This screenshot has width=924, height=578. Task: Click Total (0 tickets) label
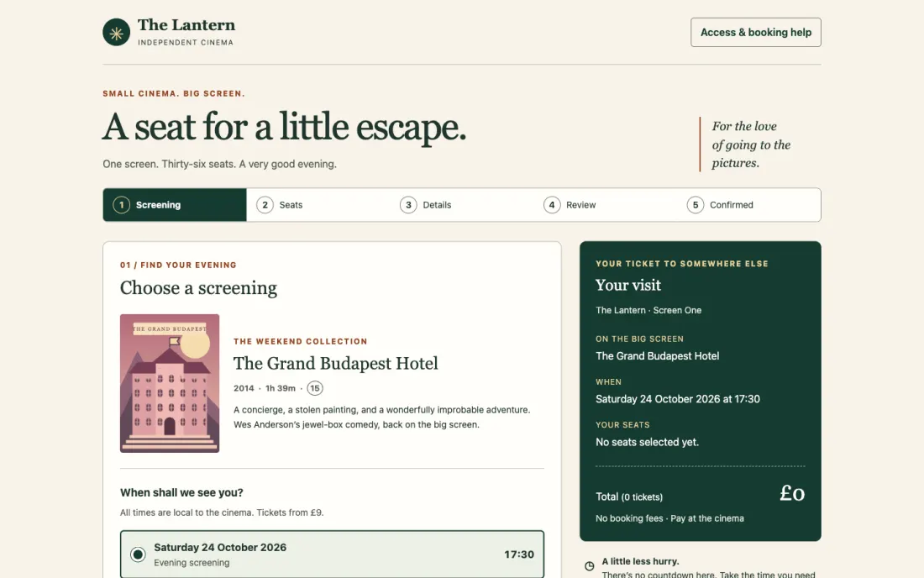point(629,497)
